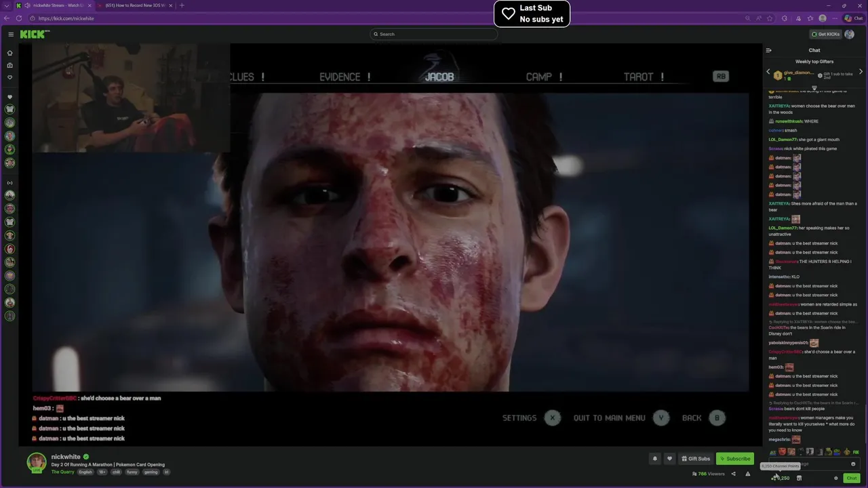Open browser settings ellipsis menu
This screenshot has width=868, height=488.
[835, 18]
